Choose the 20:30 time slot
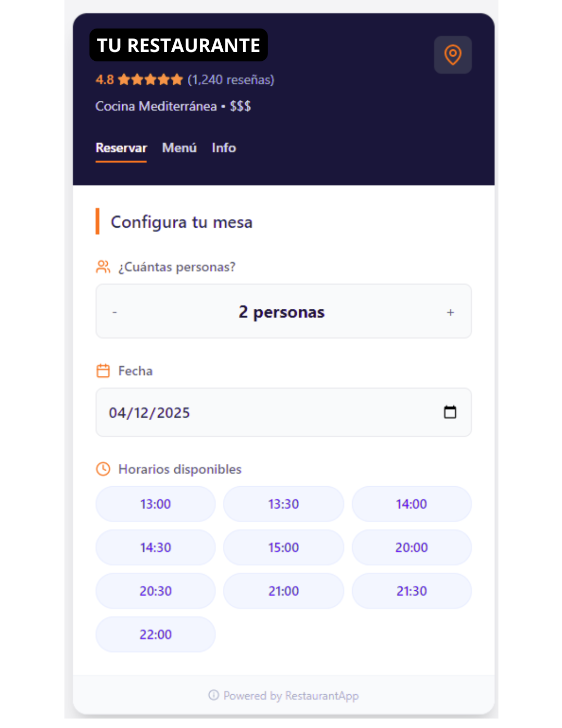562x728 pixels. (156, 591)
